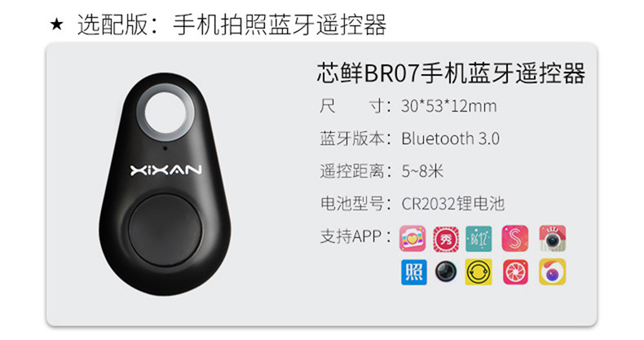The height and width of the screenshot is (340, 644).
Task: Click the CR2032锂电池 battery type text
Action: (x=452, y=203)
